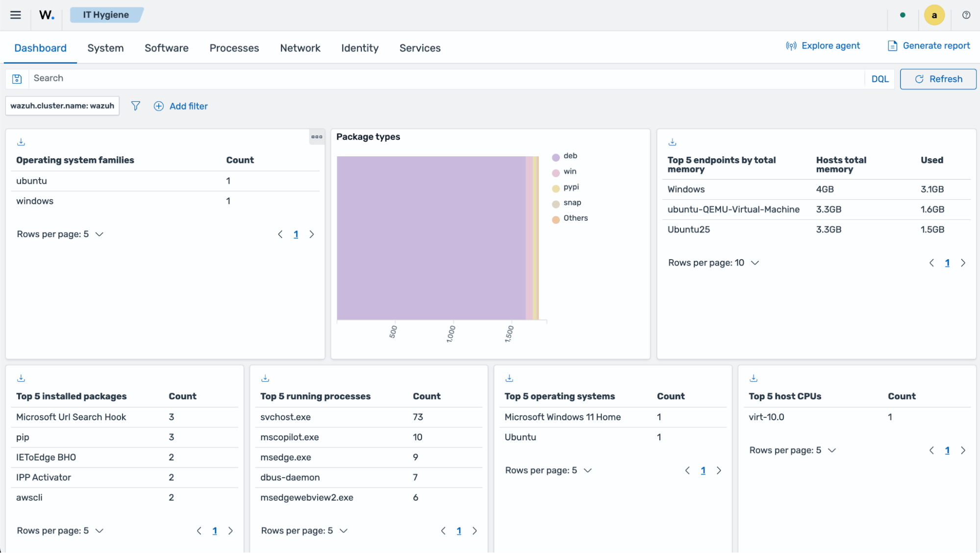Switch to the Identity tab
This screenshot has height=553, width=980.
tap(360, 48)
